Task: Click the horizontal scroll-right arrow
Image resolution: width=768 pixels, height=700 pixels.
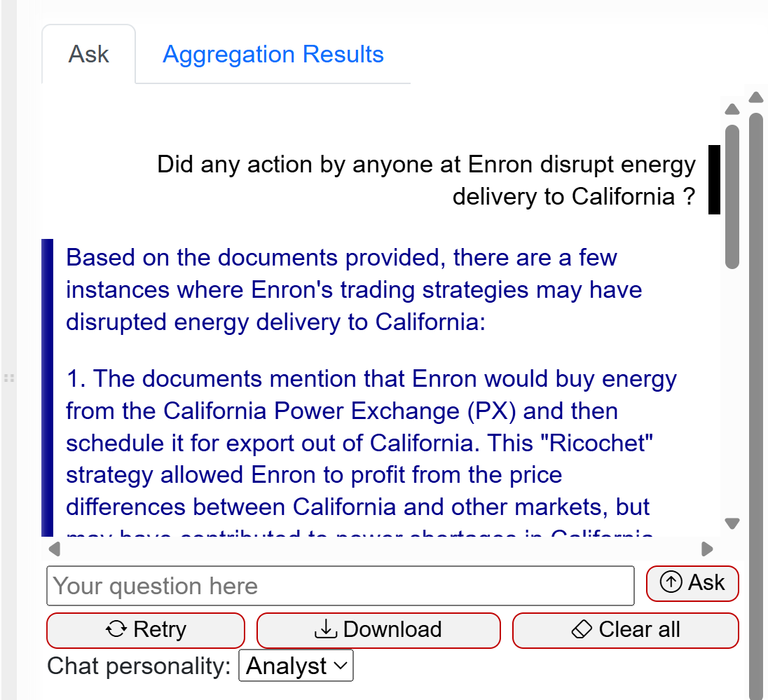Action: point(707,548)
